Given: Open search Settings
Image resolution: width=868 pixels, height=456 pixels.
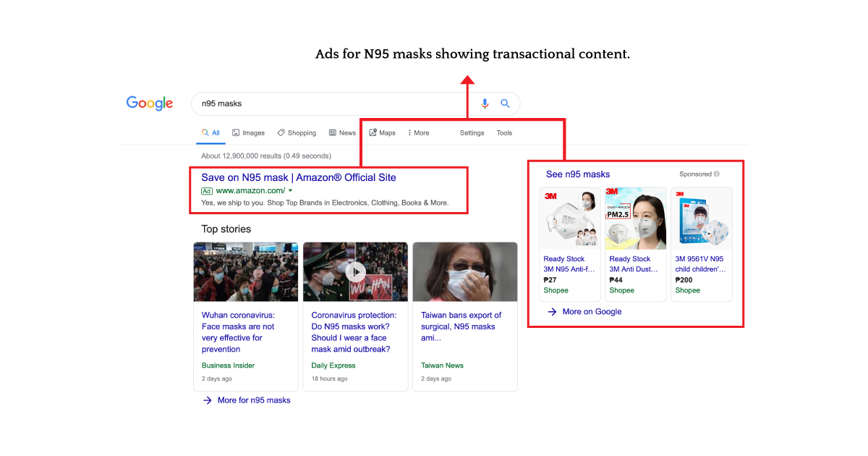Looking at the screenshot, I should click(472, 133).
